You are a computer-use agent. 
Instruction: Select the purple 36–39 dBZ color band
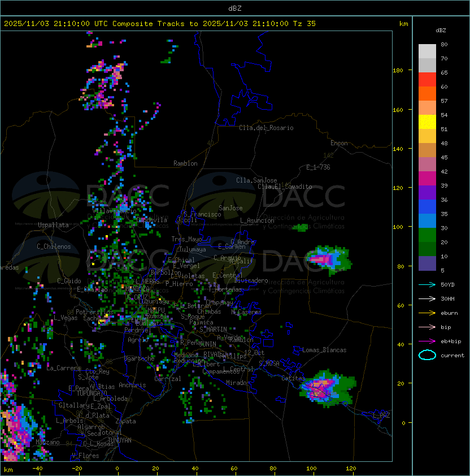point(427,193)
